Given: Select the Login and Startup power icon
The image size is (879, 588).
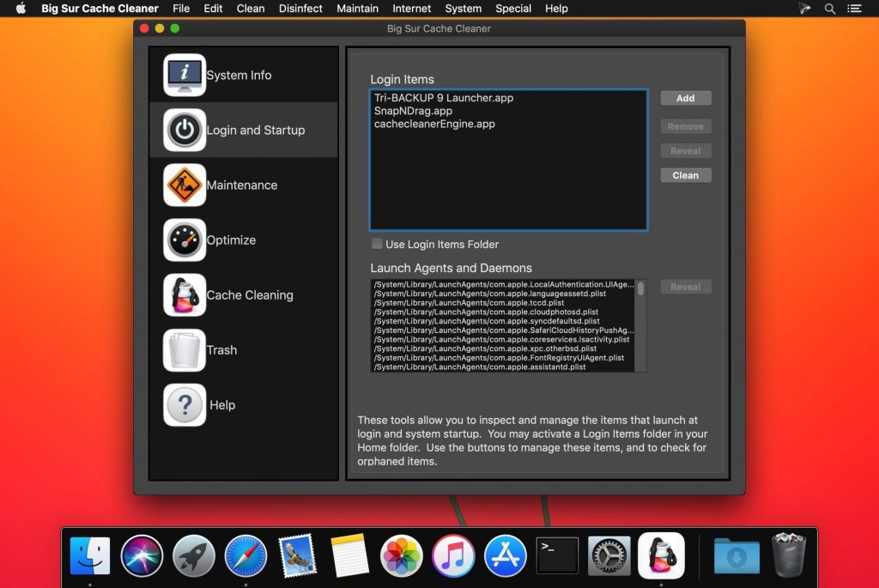Looking at the screenshot, I should pos(185,130).
